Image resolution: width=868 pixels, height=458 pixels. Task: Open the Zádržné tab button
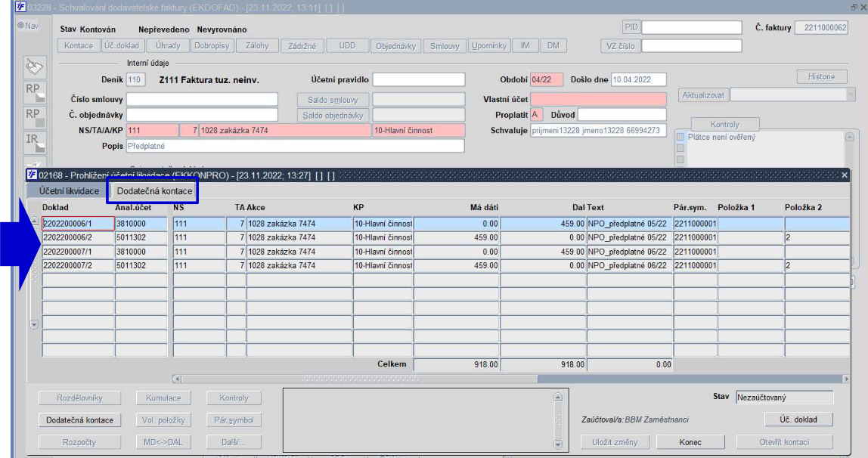coord(302,46)
